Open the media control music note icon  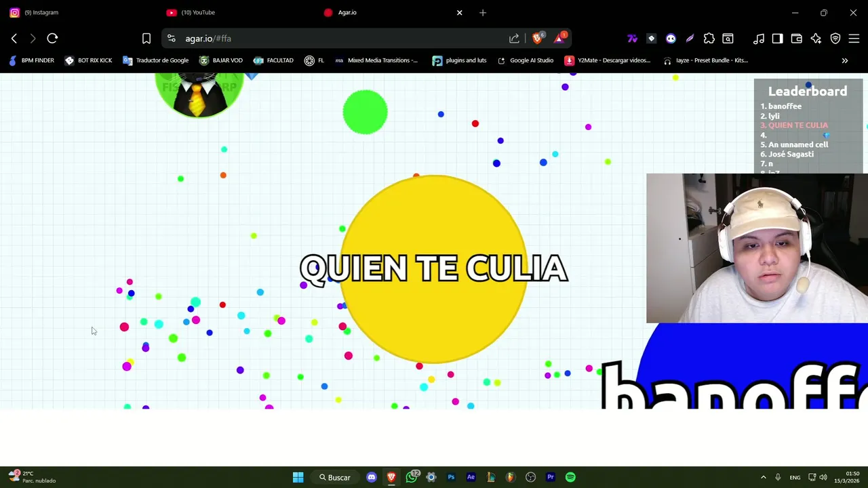tap(759, 39)
